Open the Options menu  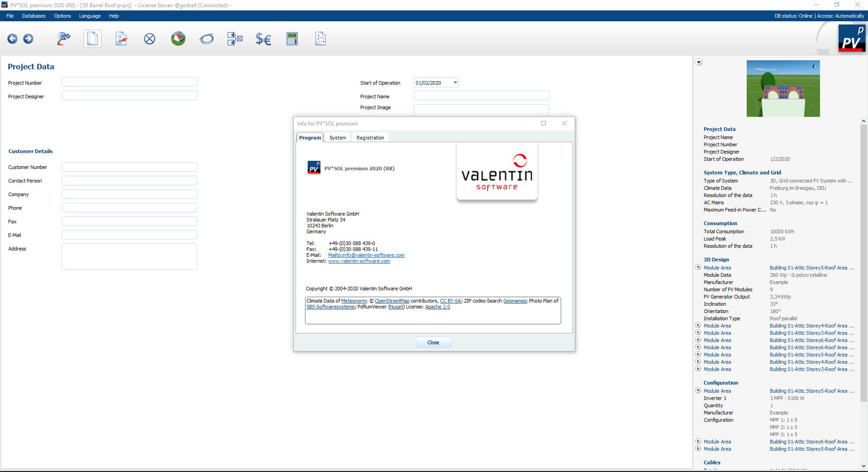click(x=62, y=16)
